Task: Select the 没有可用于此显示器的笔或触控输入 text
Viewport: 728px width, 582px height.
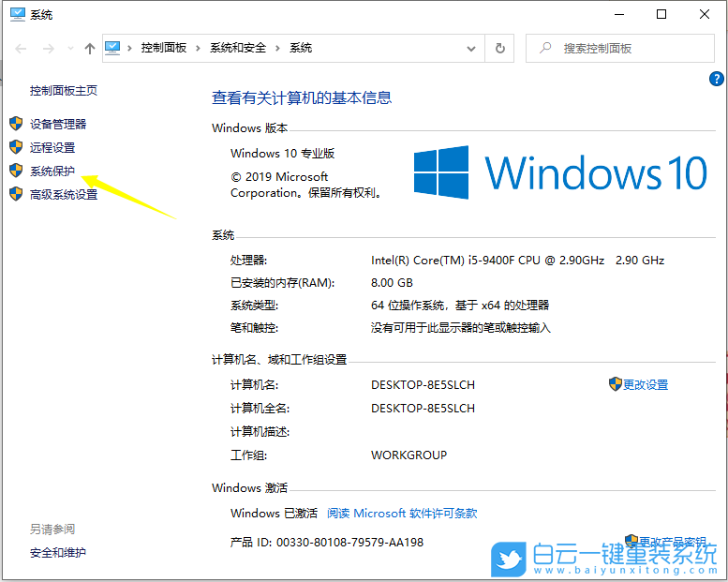Action: tap(461, 328)
